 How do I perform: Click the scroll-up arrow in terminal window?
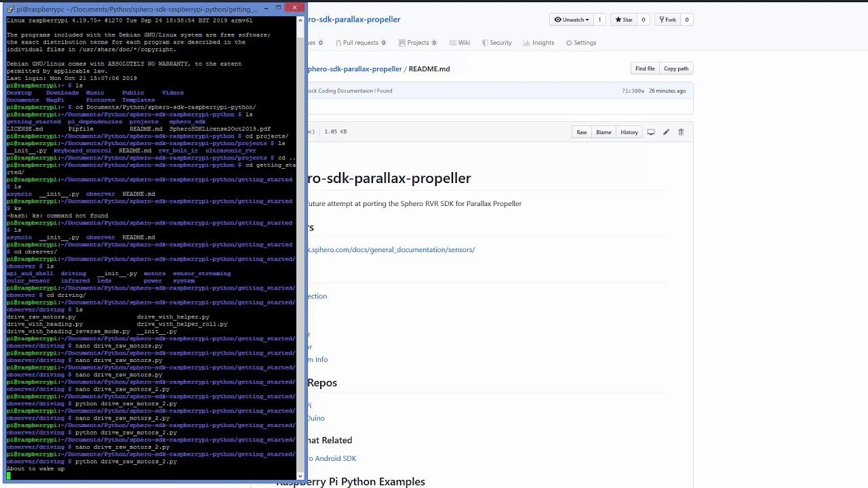point(300,20)
